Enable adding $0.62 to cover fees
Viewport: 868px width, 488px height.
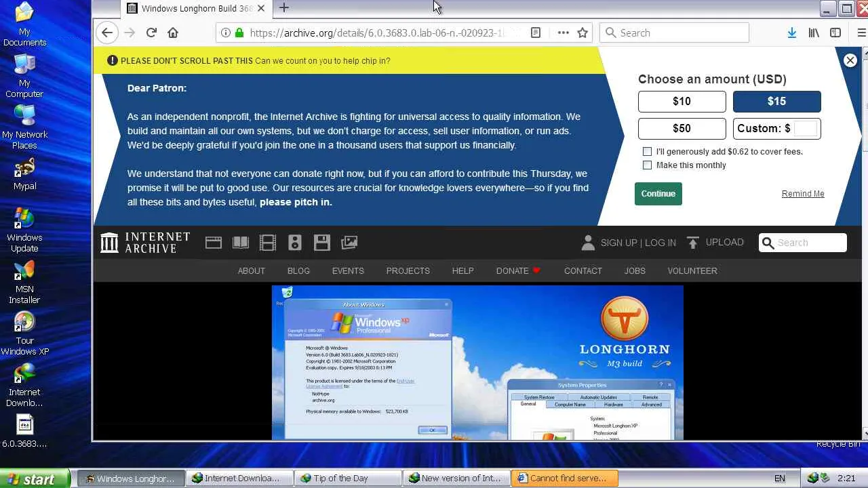[648, 151]
